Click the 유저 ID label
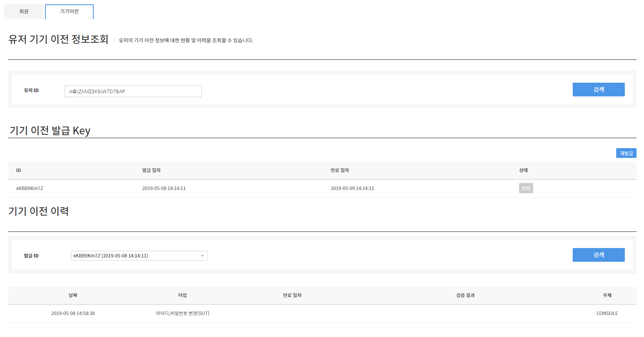 click(31, 91)
